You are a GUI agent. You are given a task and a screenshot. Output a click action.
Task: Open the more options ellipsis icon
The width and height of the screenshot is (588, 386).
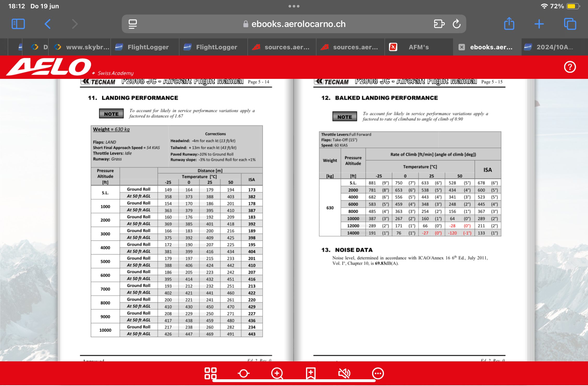pyautogui.click(x=378, y=374)
